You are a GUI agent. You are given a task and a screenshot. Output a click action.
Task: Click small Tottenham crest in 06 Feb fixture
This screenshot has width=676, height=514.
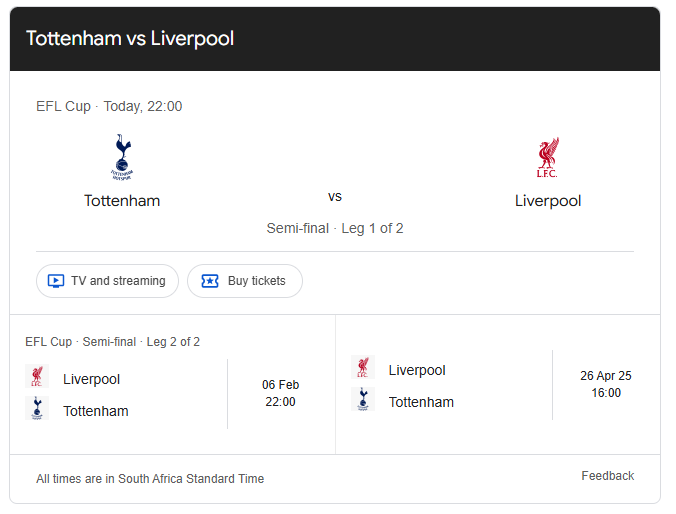point(37,408)
